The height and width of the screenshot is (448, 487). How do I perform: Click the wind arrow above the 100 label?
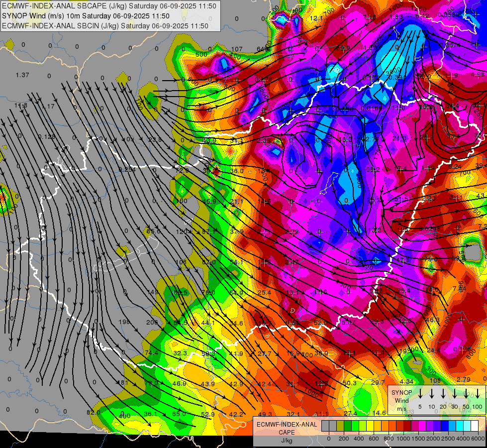478,394
